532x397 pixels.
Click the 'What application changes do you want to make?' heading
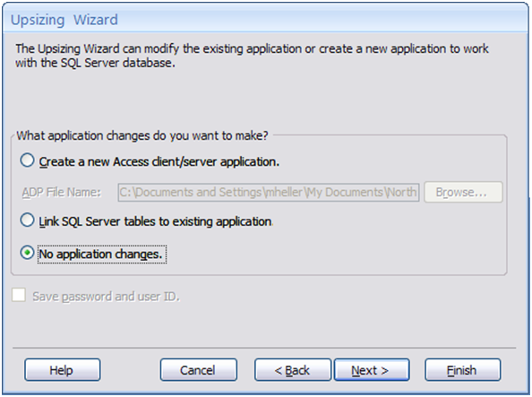tap(142, 135)
